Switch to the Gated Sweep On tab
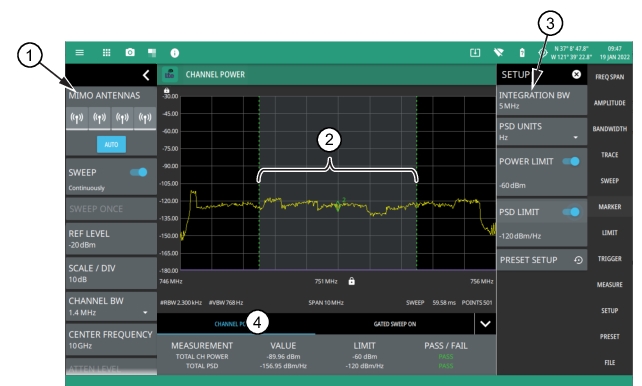642x386 pixels. [395, 324]
